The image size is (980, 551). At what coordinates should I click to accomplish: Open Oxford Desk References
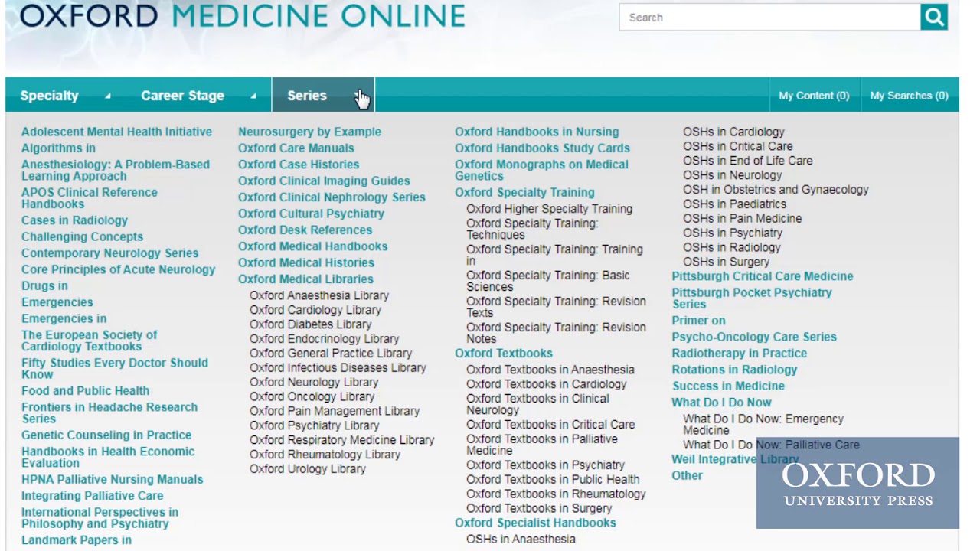[x=305, y=230]
